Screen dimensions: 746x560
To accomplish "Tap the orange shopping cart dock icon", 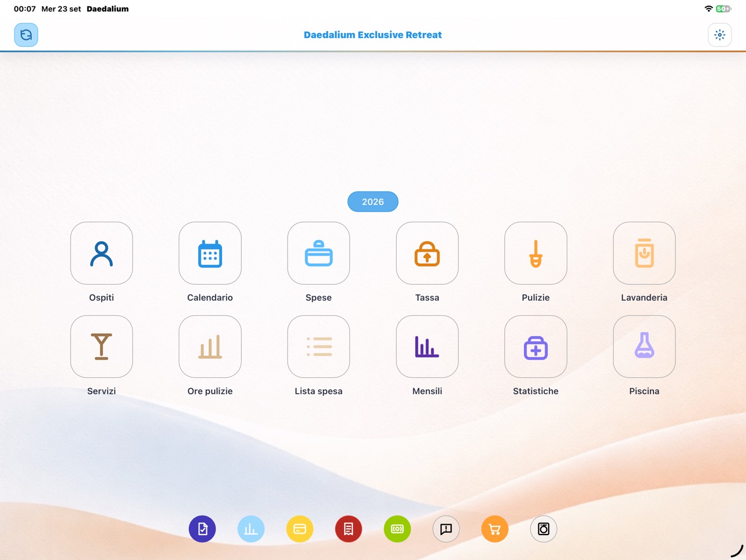I will (494, 529).
